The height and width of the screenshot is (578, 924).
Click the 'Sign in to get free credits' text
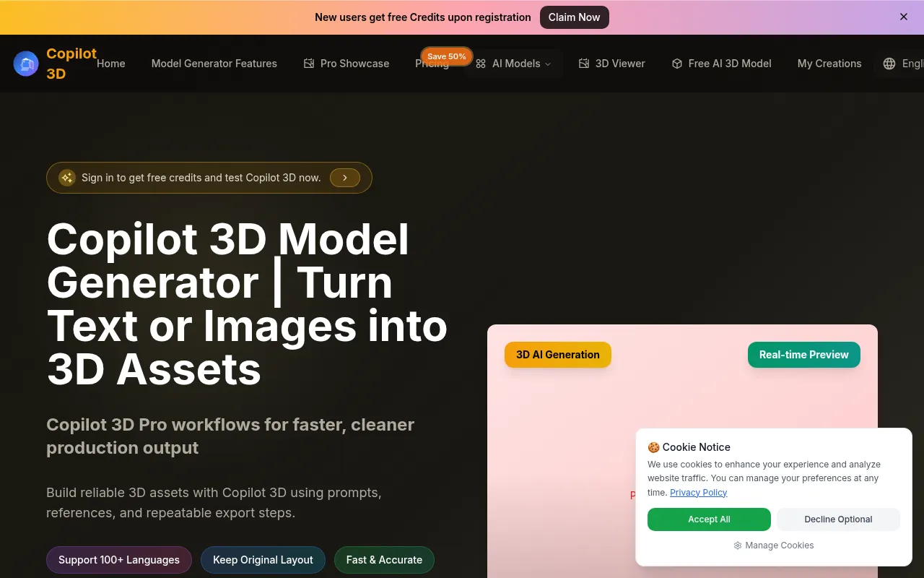click(201, 178)
